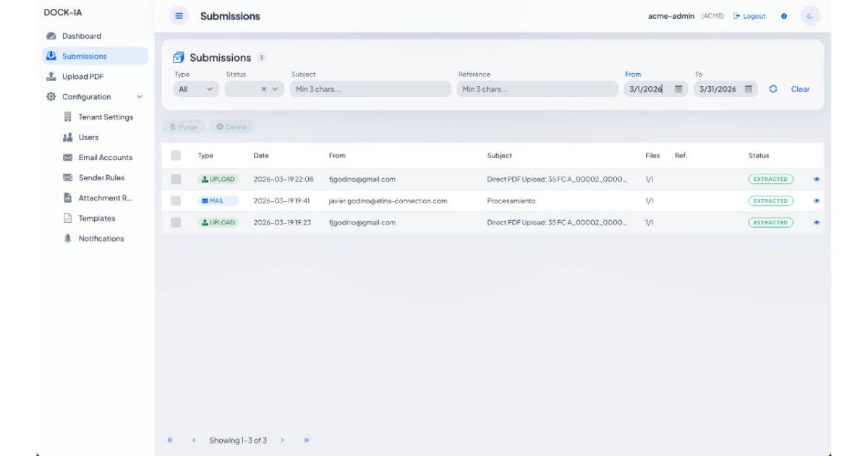
Task: Sort by the Status column header
Action: click(759, 156)
